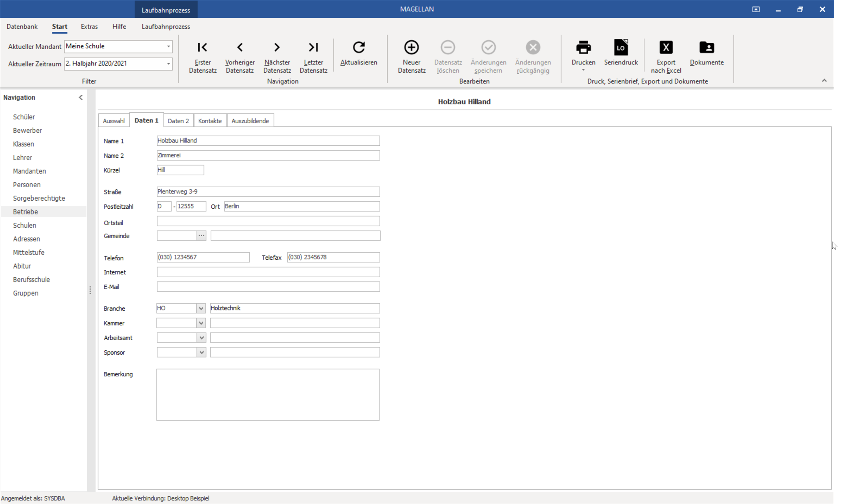Click the E-Mail field

pos(268,287)
